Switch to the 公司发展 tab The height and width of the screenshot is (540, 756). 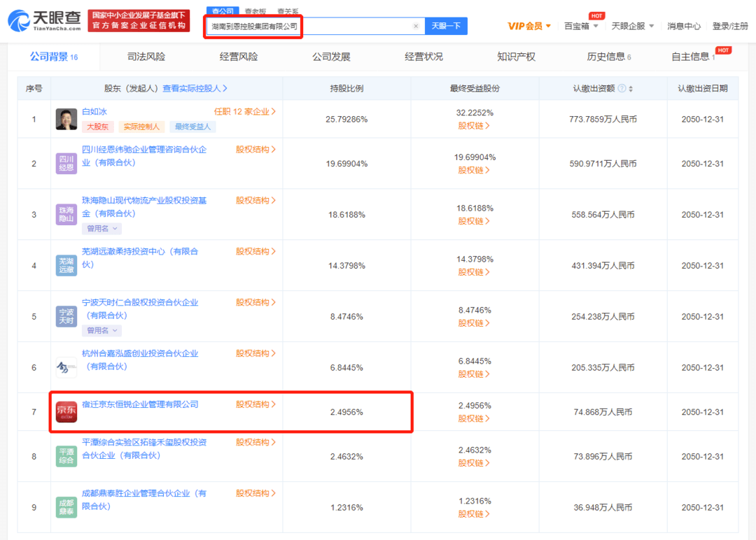331,57
